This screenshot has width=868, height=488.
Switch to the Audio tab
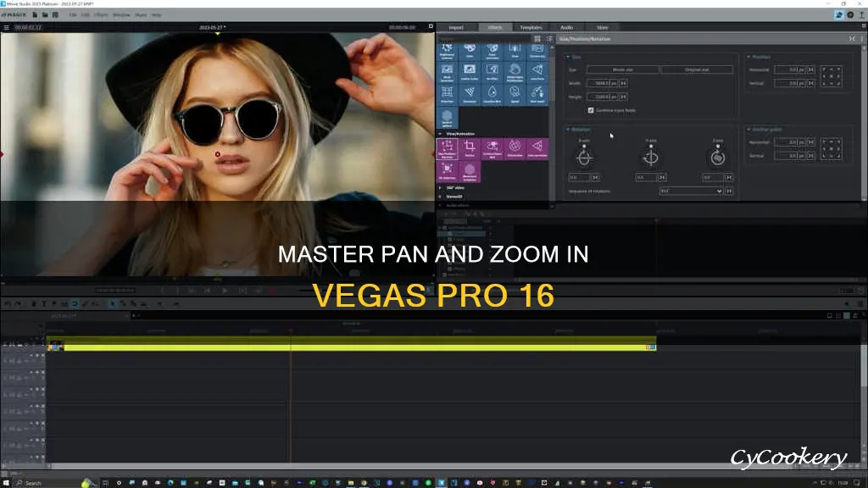point(566,27)
